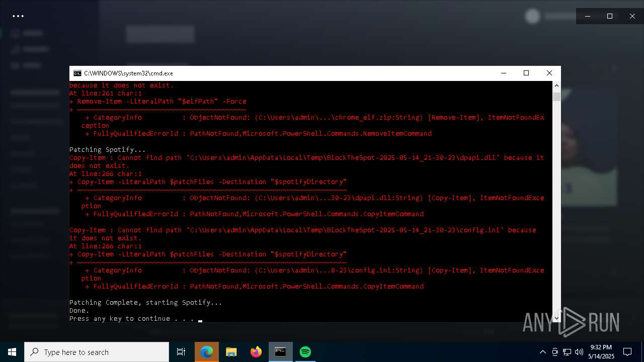Click the cmd scrollbar up arrow
The height and width of the screenshot is (362, 644).
point(556,85)
